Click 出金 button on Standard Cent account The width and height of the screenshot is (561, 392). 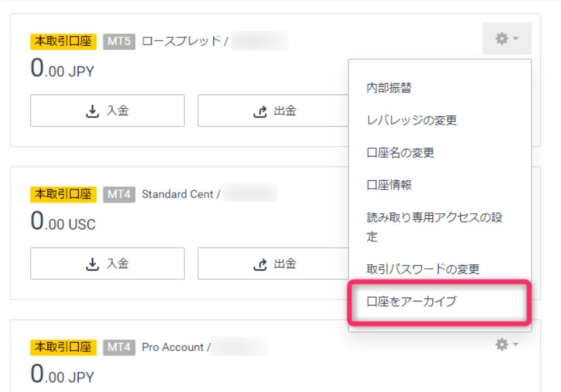coord(274,264)
